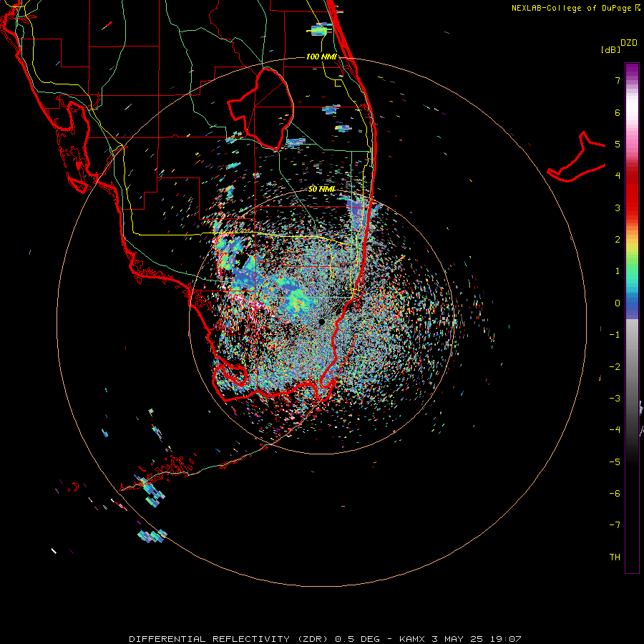Click the "6" value on the color scale
The width and height of the screenshot is (644, 644).
[x=618, y=112]
